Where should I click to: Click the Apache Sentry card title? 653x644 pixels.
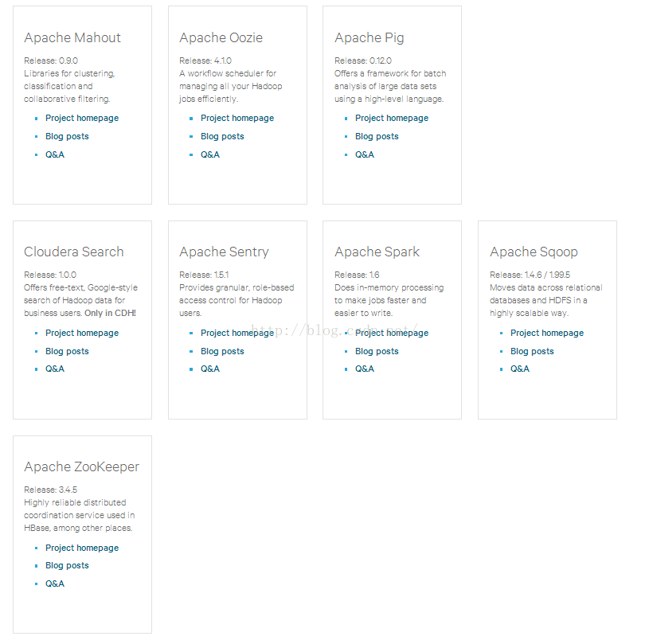click(x=224, y=252)
